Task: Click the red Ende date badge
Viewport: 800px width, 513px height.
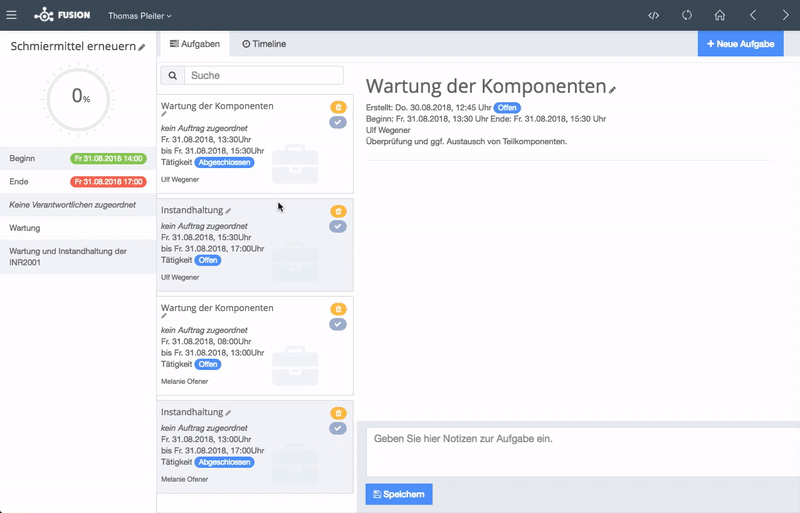Action: click(x=108, y=182)
